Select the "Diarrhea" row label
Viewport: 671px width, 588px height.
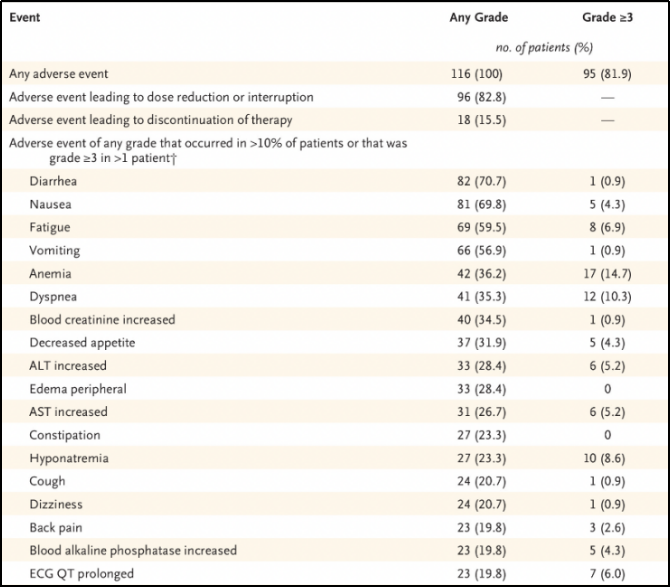click(54, 182)
